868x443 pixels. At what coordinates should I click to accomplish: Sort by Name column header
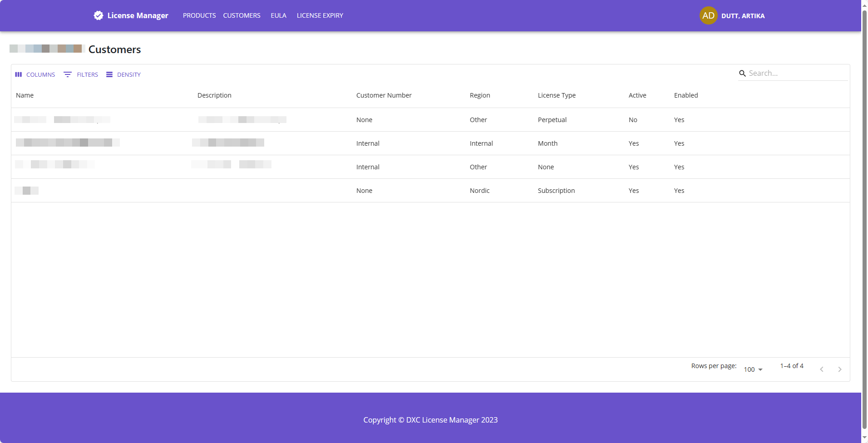click(25, 95)
